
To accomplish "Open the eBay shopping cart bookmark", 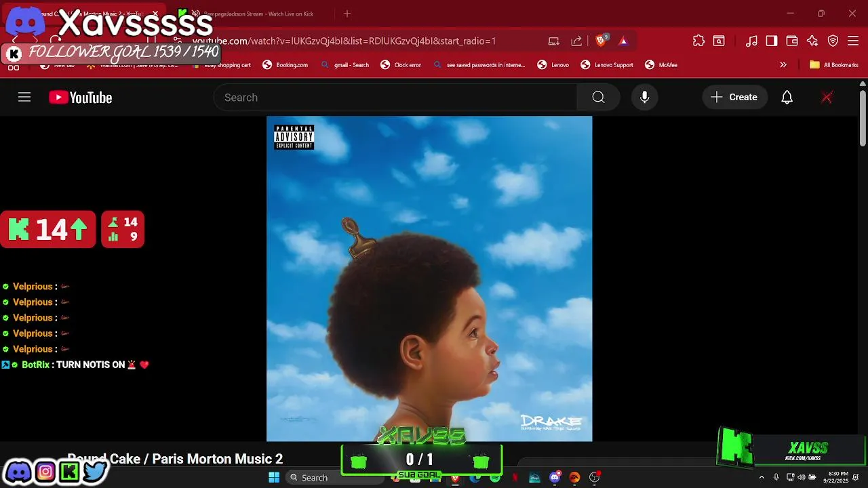I will click(222, 65).
